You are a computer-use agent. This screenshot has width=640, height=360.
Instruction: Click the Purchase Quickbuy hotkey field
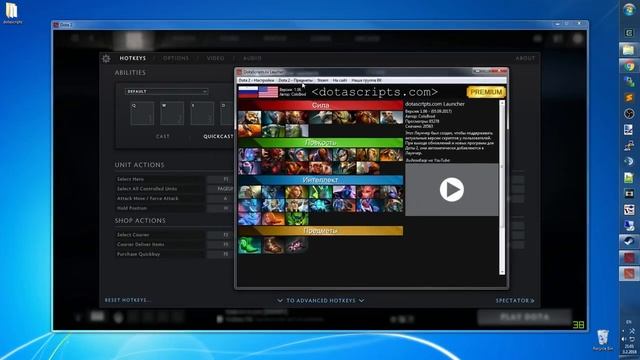[220, 254]
